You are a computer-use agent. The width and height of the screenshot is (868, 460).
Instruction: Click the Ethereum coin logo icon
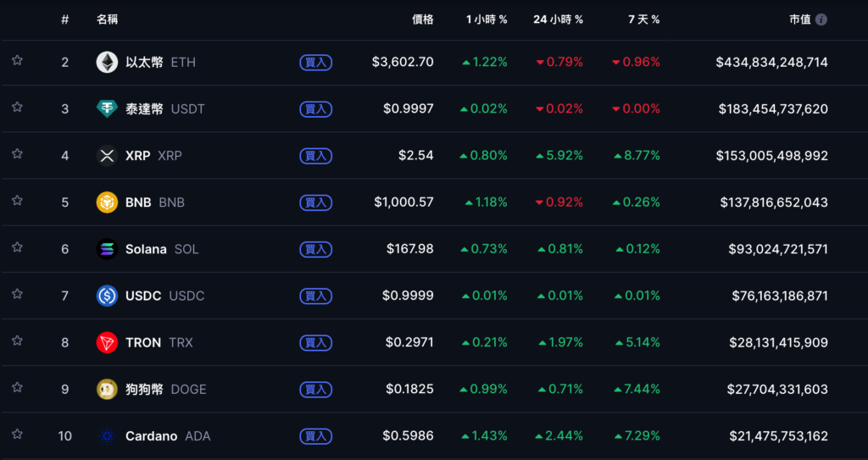(x=107, y=62)
